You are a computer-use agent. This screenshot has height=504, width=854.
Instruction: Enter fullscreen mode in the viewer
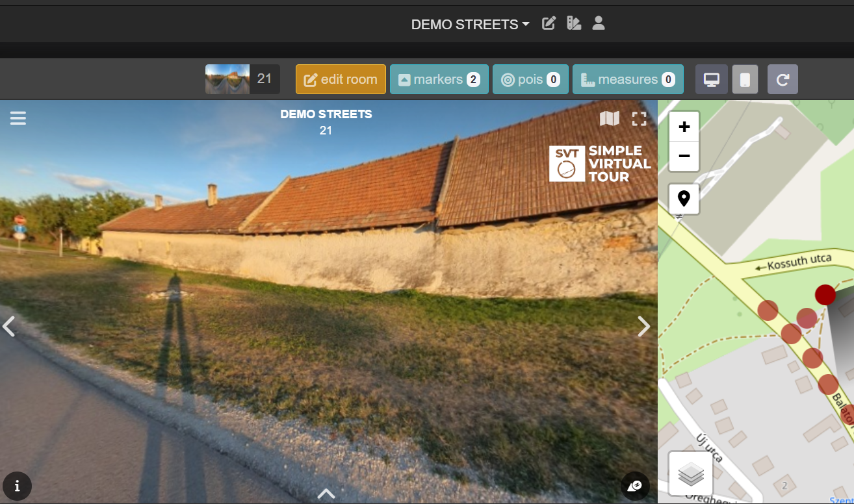click(x=640, y=118)
